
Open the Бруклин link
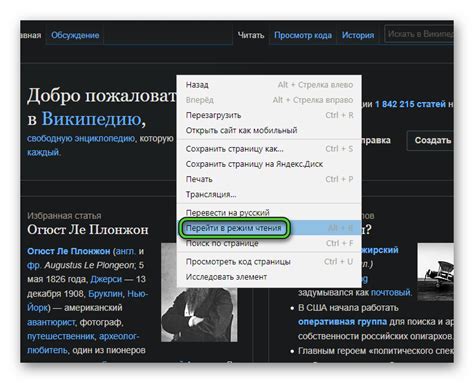click(105, 294)
